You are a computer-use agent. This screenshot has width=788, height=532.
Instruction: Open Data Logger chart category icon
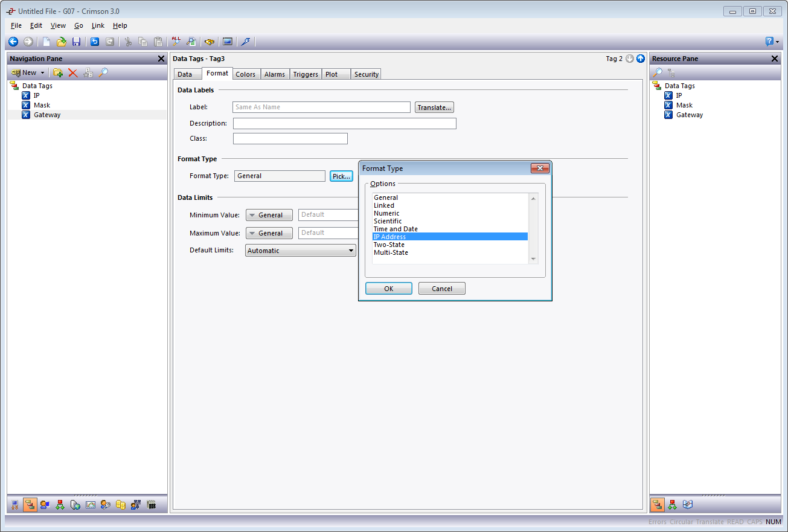click(91, 505)
